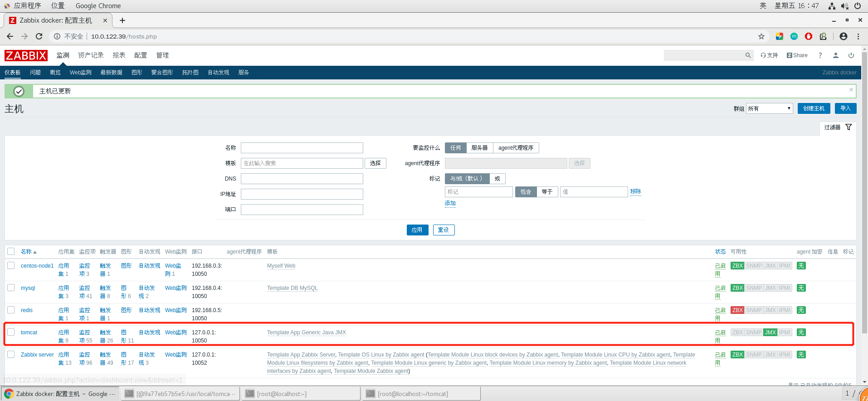Click the 导入 button
Image resolution: width=868 pixels, height=401 pixels.
tap(845, 108)
